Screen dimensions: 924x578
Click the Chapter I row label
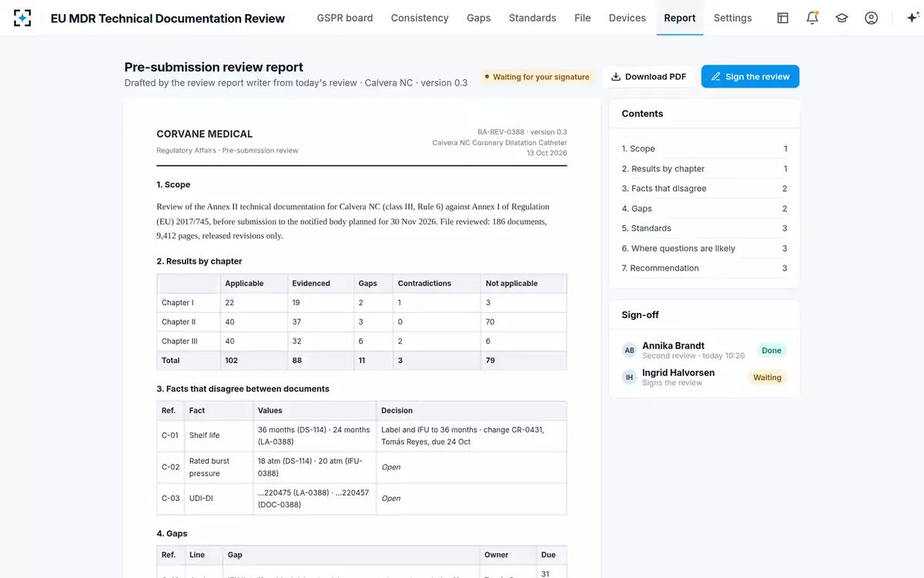178,303
